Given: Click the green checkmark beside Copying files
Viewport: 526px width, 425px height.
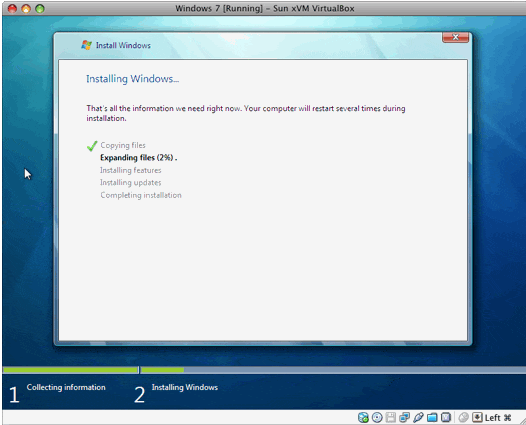Looking at the screenshot, I should tap(92, 146).
